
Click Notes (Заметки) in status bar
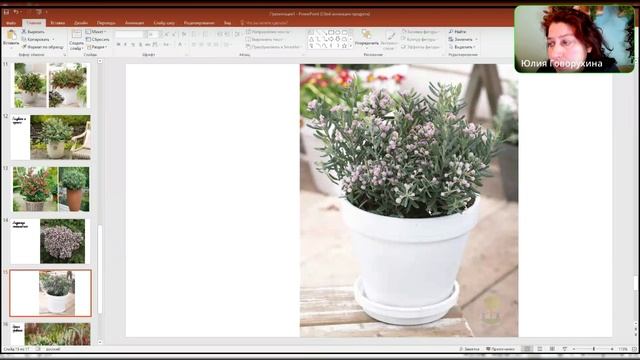pos(469,349)
